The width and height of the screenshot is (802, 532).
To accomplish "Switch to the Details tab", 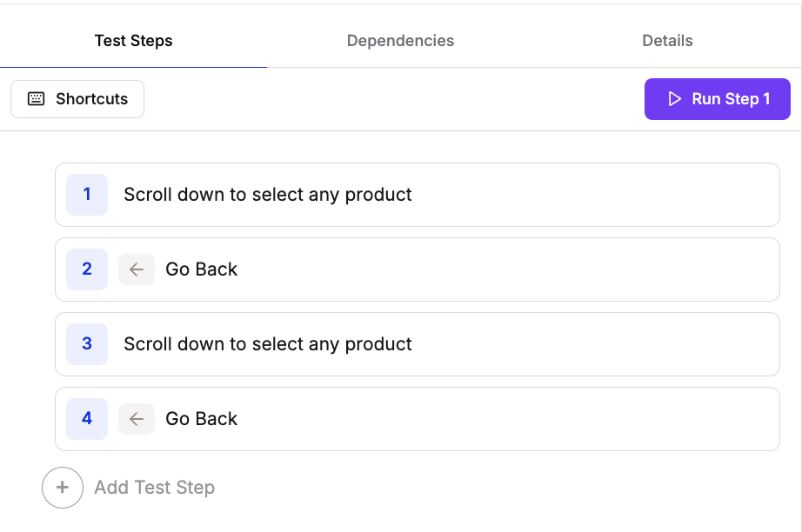I will tap(667, 41).
